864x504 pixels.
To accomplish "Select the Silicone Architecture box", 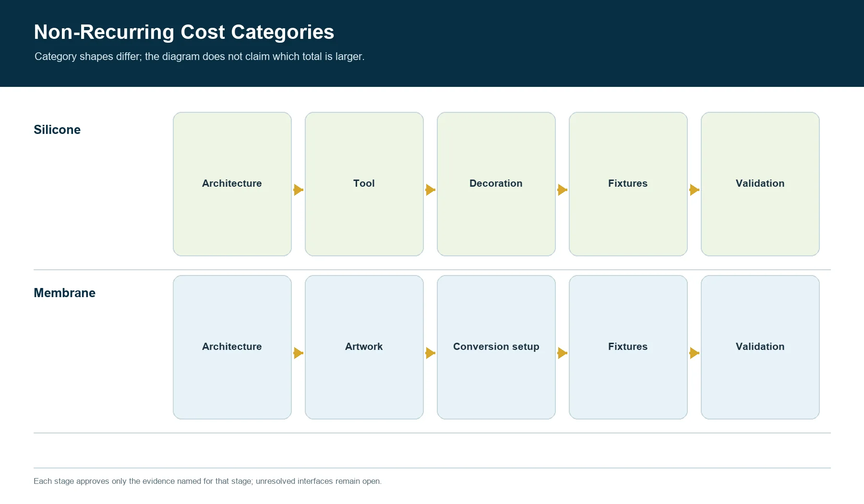I will (x=232, y=184).
